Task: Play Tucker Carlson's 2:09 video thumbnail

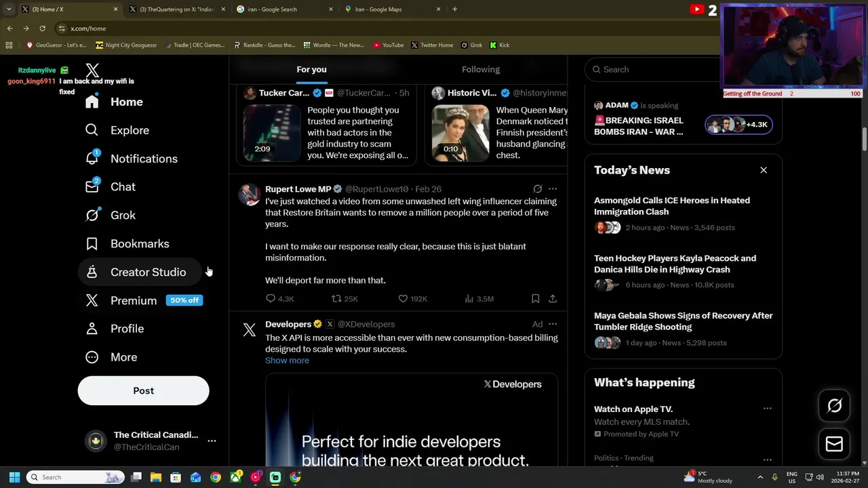Action: [x=272, y=133]
